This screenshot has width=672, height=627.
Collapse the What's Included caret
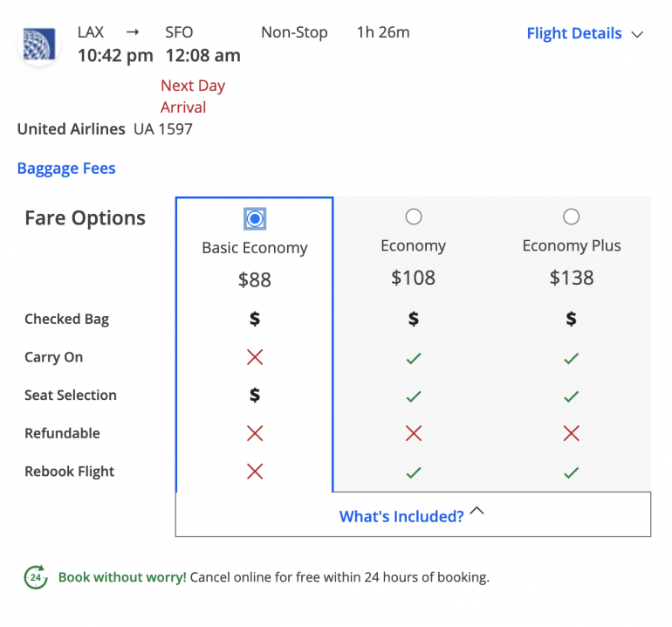pos(477,513)
